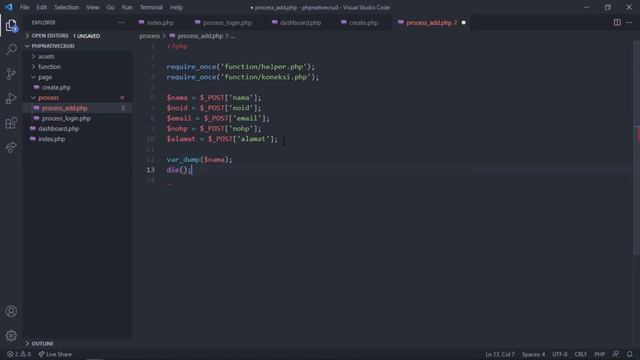Split the editor to the right
This screenshot has height=360, width=640.
617,22
